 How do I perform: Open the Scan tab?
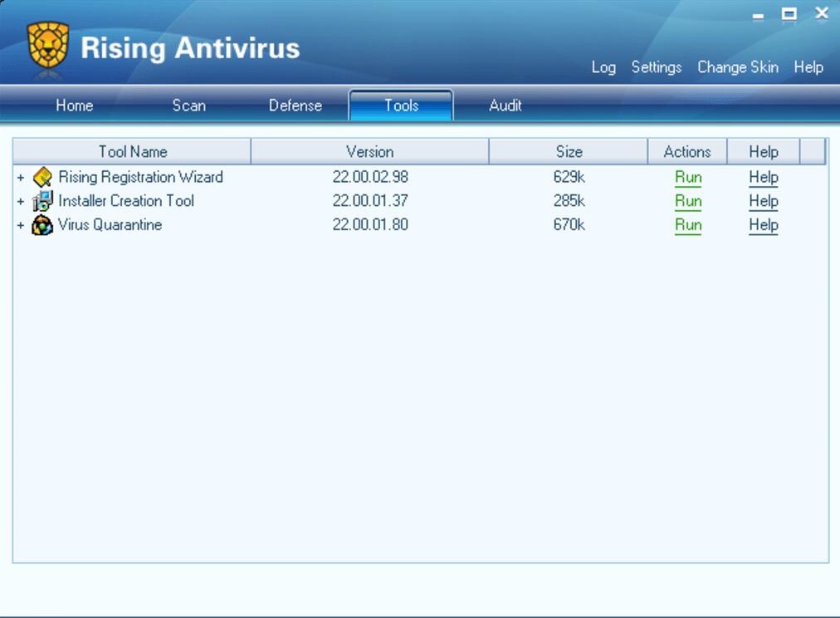(188, 105)
